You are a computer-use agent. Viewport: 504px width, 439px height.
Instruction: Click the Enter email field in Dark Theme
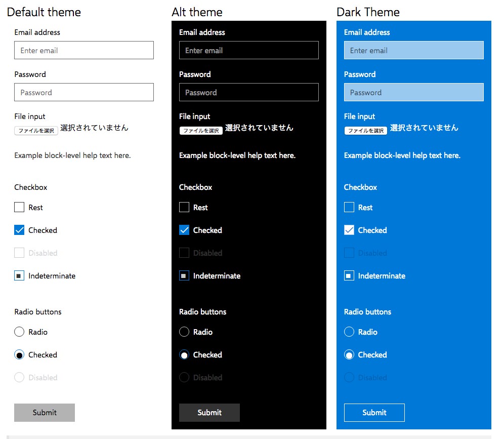click(414, 51)
